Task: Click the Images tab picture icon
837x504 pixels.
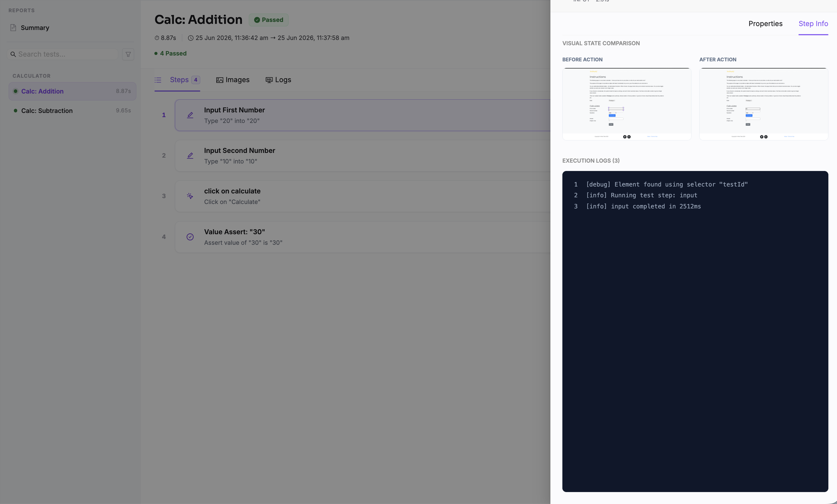Action: 220,80
